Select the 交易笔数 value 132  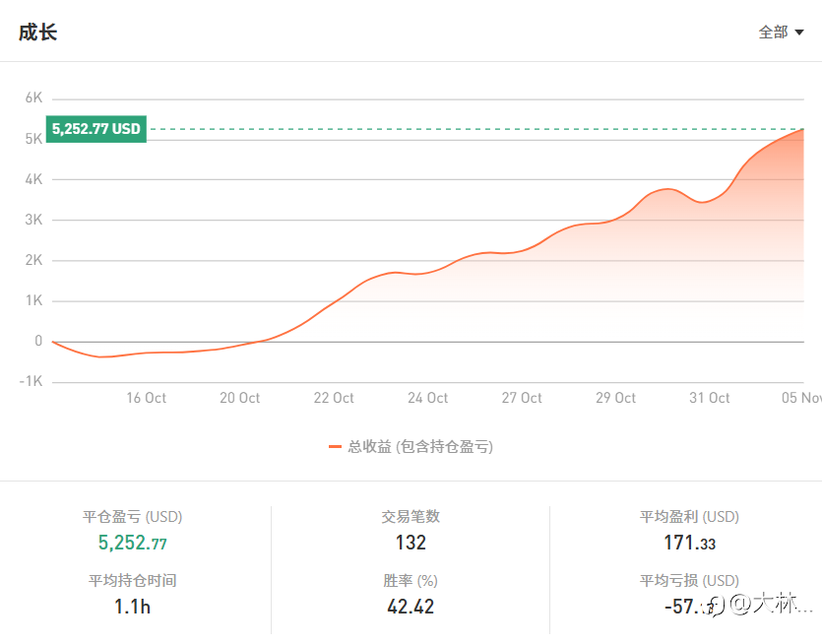(411, 543)
